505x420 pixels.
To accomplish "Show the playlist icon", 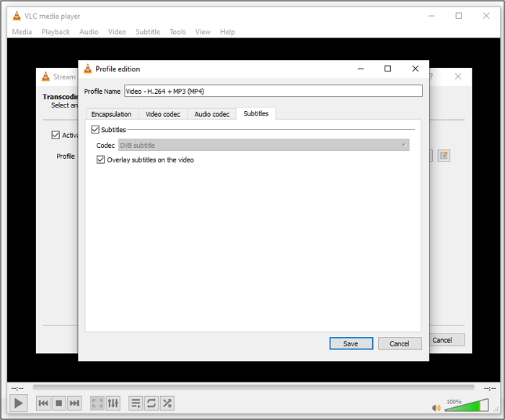I will (x=136, y=403).
